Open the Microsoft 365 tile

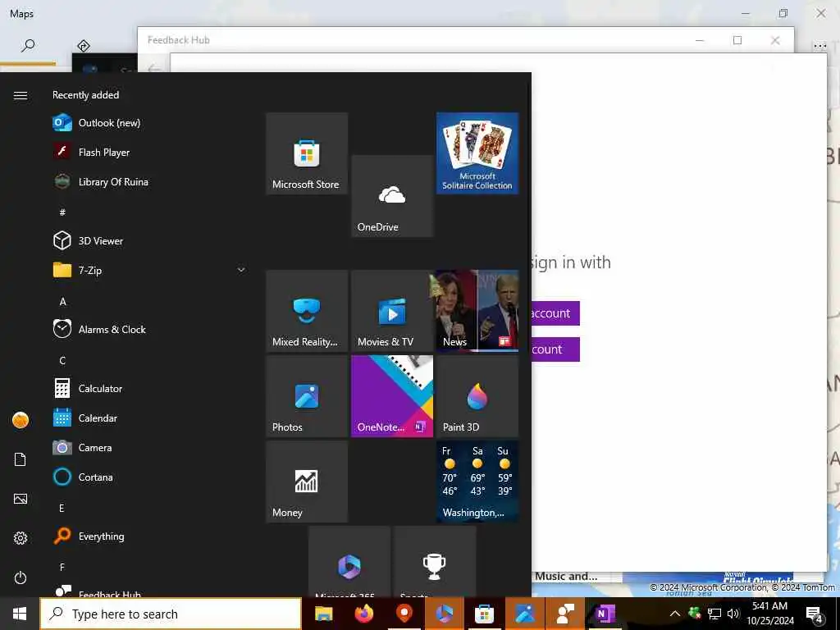click(x=349, y=561)
